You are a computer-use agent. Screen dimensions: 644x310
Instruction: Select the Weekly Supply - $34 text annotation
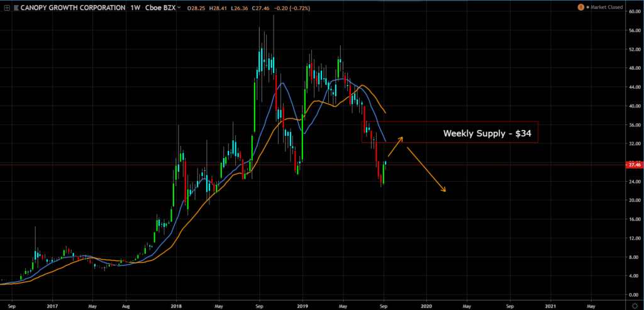pyautogui.click(x=487, y=133)
